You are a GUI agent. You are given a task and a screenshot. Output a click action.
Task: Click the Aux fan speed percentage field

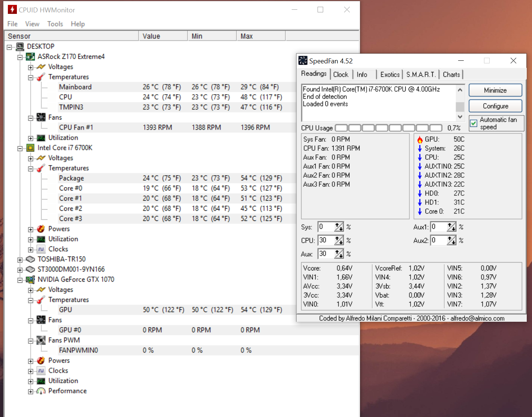coord(326,254)
